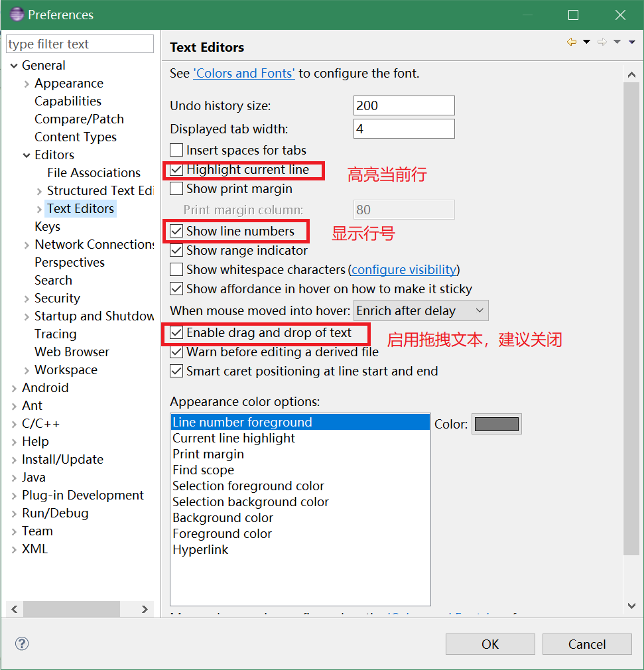Viewport: 644px width, 670px height.
Task: Click the back navigation arrow icon
Action: click(x=572, y=42)
